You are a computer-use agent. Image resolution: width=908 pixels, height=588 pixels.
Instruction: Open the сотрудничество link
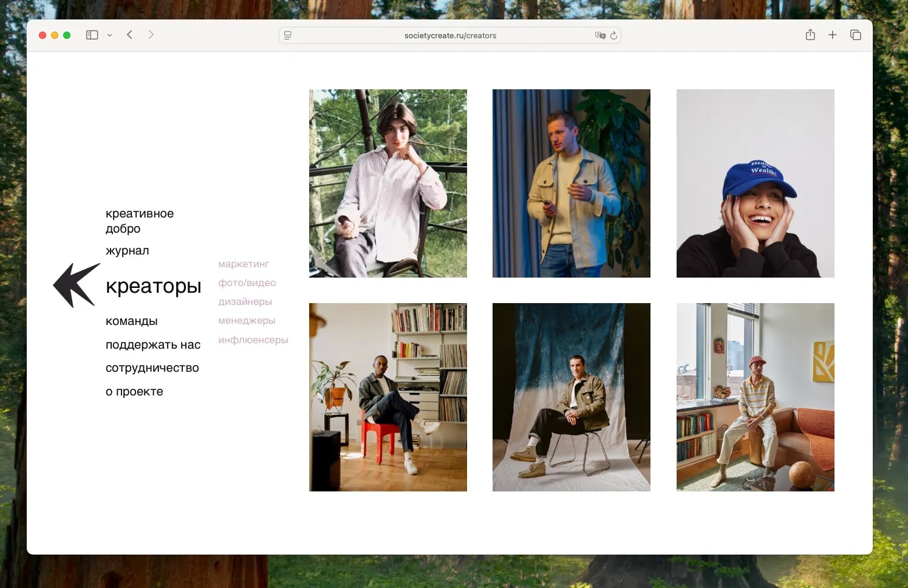[x=152, y=367]
